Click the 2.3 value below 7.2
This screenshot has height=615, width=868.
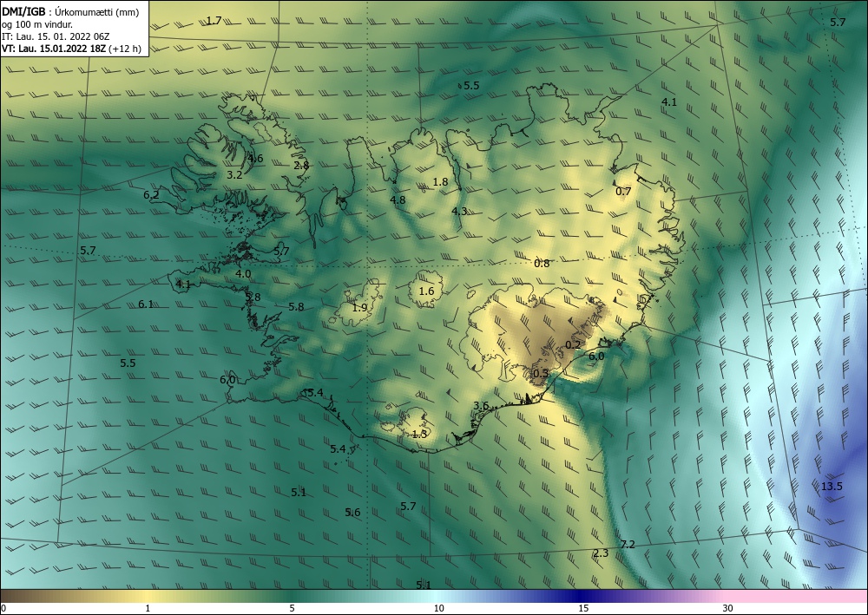click(x=601, y=553)
